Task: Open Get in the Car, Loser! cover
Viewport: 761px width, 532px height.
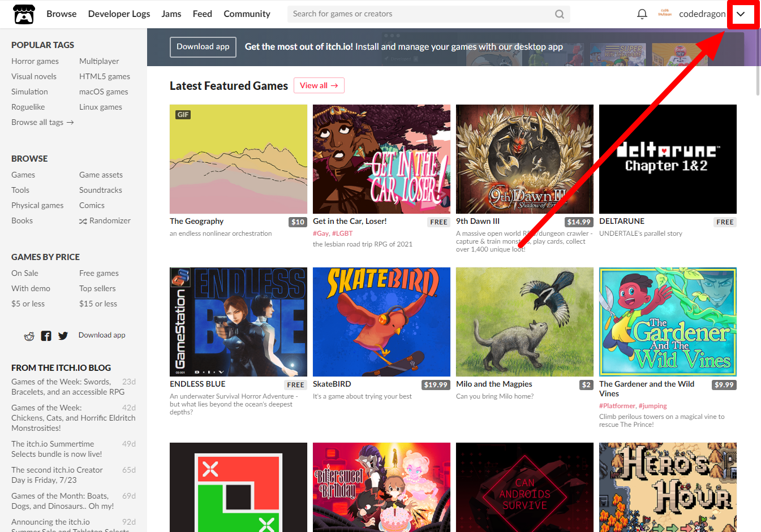Action: click(x=381, y=159)
